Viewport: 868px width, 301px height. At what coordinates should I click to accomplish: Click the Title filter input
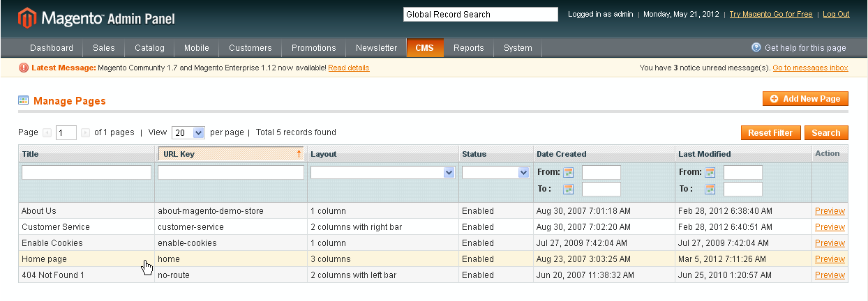point(87,172)
